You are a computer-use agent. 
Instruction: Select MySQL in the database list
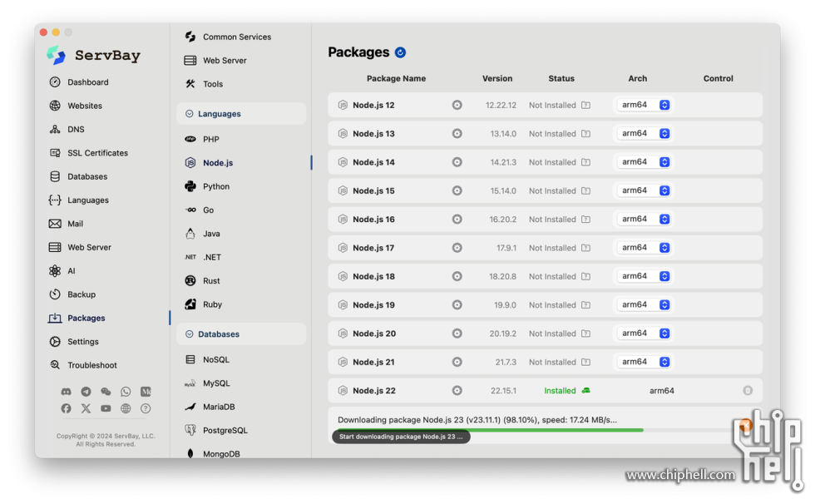[x=207, y=383]
